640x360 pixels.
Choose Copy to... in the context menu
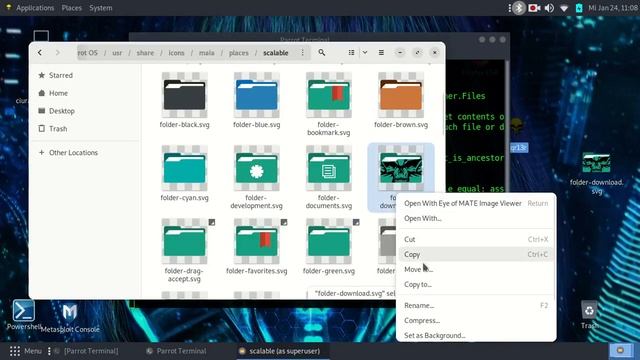click(x=476, y=284)
